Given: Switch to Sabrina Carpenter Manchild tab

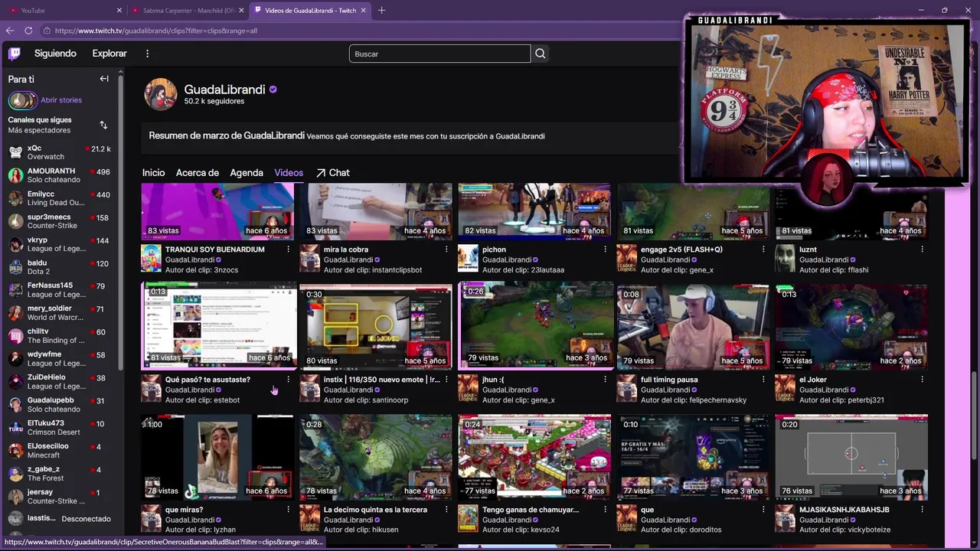Looking at the screenshot, I should click(188, 10).
